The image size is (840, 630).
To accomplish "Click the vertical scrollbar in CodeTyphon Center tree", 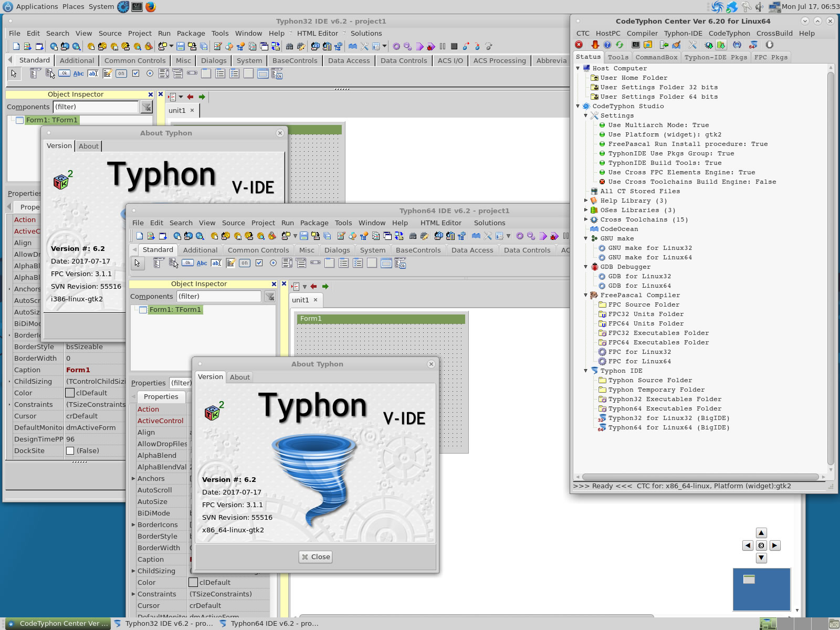I will (831, 268).
